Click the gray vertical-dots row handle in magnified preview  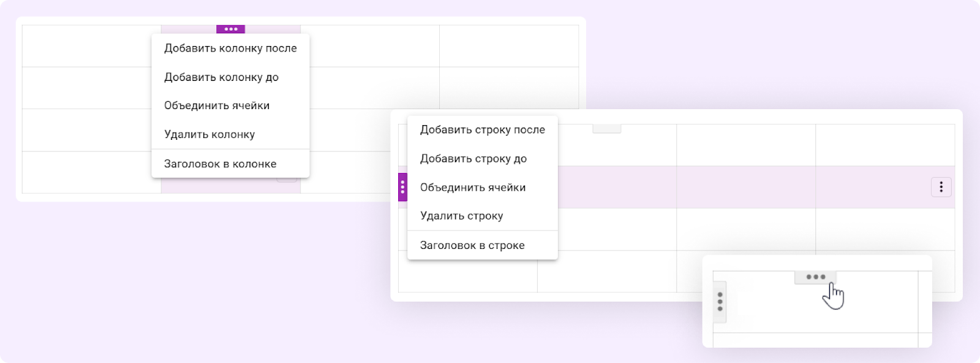coord(720,302)
